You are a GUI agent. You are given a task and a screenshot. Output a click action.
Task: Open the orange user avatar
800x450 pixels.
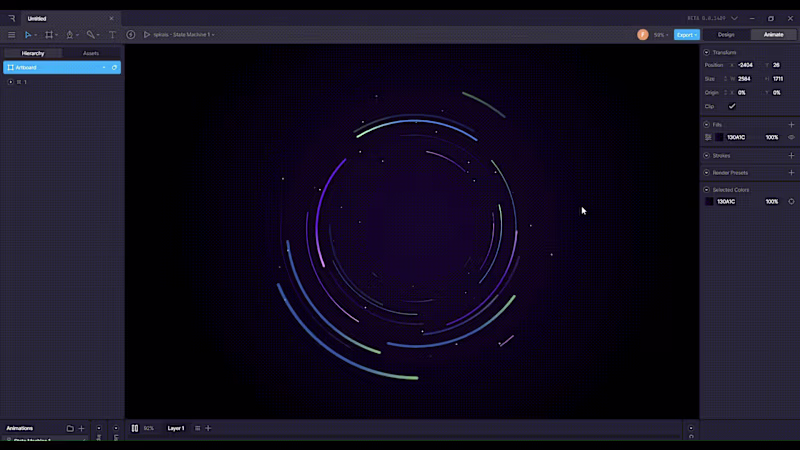pyautogui.click(x=642, y=35)
